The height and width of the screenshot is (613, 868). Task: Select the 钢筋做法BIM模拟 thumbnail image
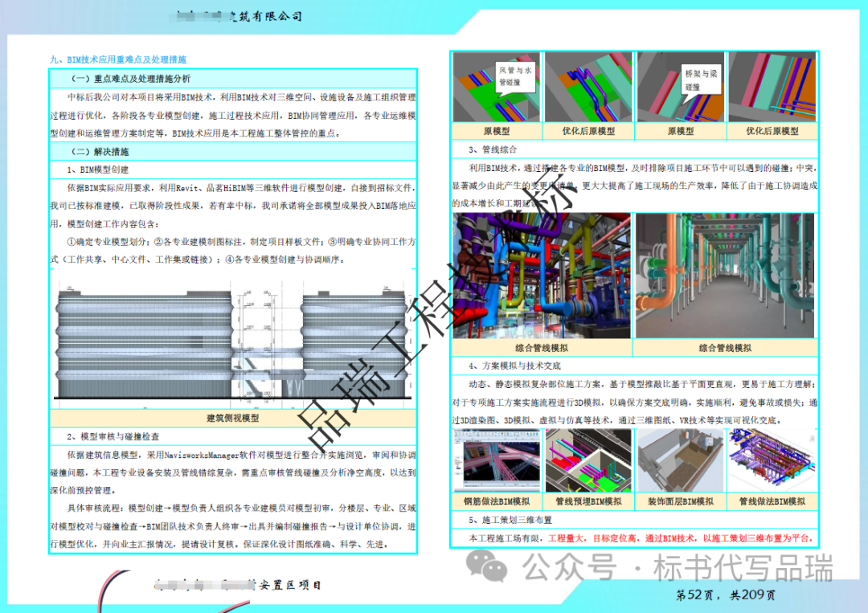pyautogui.click(x=497, y=460)
